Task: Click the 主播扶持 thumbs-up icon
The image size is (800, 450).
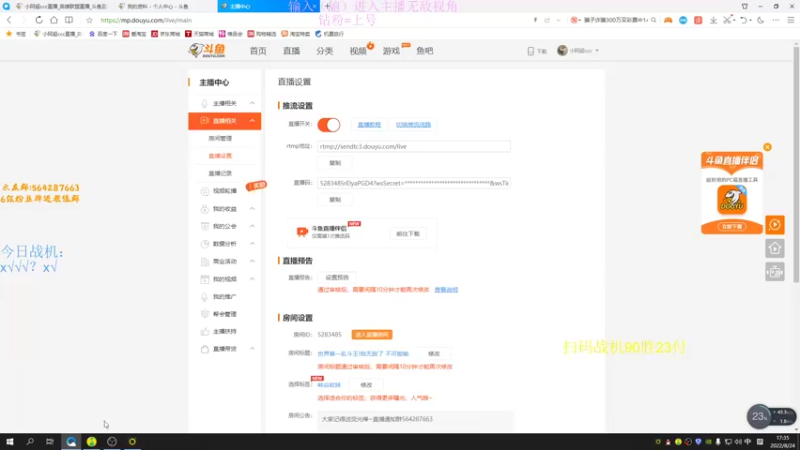Action: (x=205, y=332)
